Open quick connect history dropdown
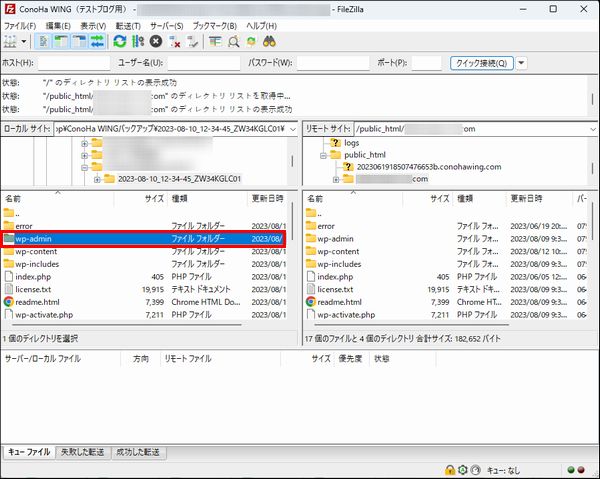 522,63
